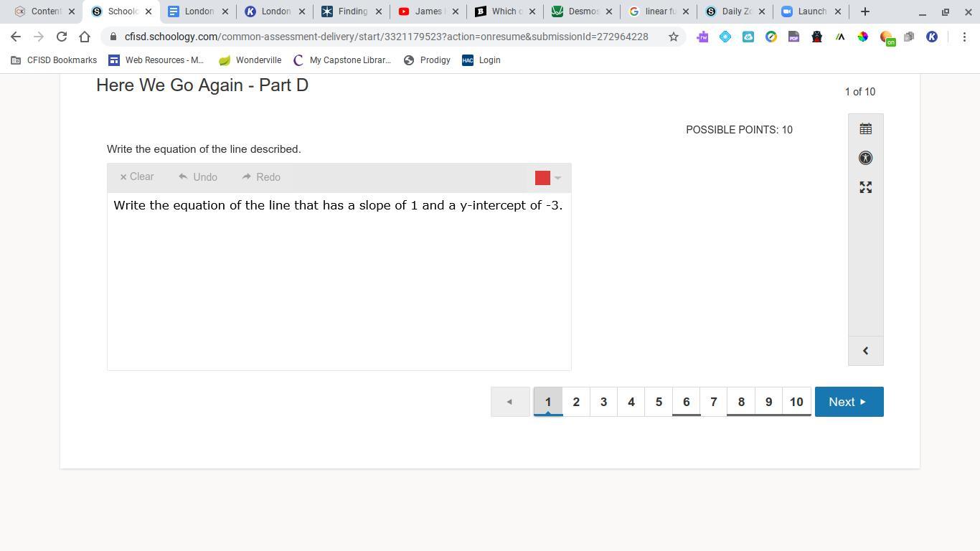Go to the previous question arrow
This screenshot has width=980, height=551.
pyautogui.click(x=510, y=402)
